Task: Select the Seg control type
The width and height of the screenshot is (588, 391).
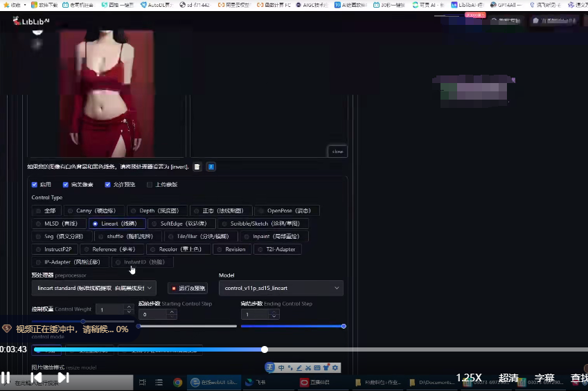Action: coord(62,236)
